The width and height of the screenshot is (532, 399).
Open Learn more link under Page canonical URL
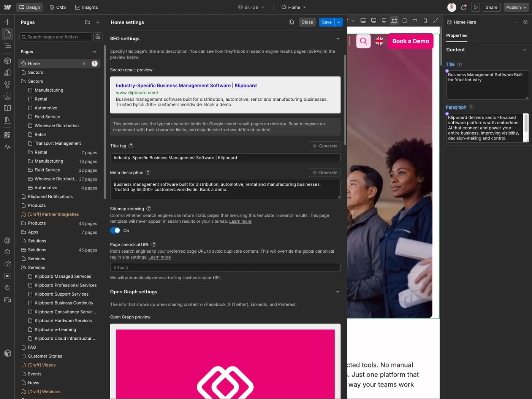[160, 257]
